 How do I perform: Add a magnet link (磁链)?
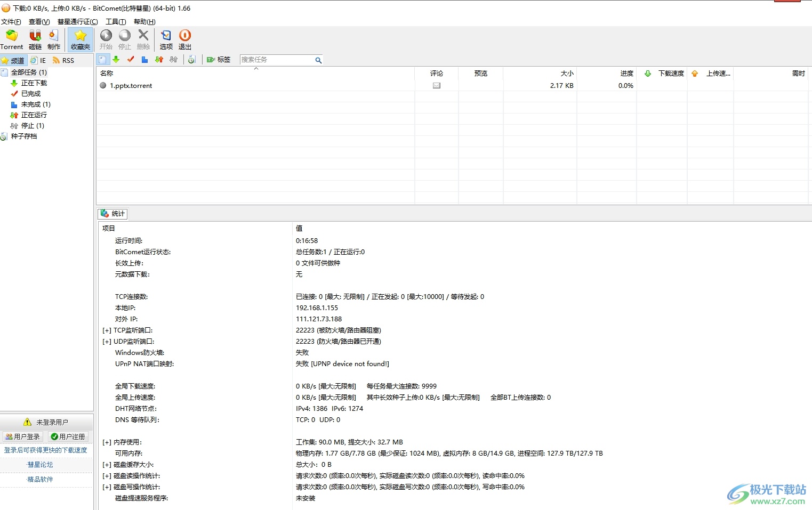[35, 40]
